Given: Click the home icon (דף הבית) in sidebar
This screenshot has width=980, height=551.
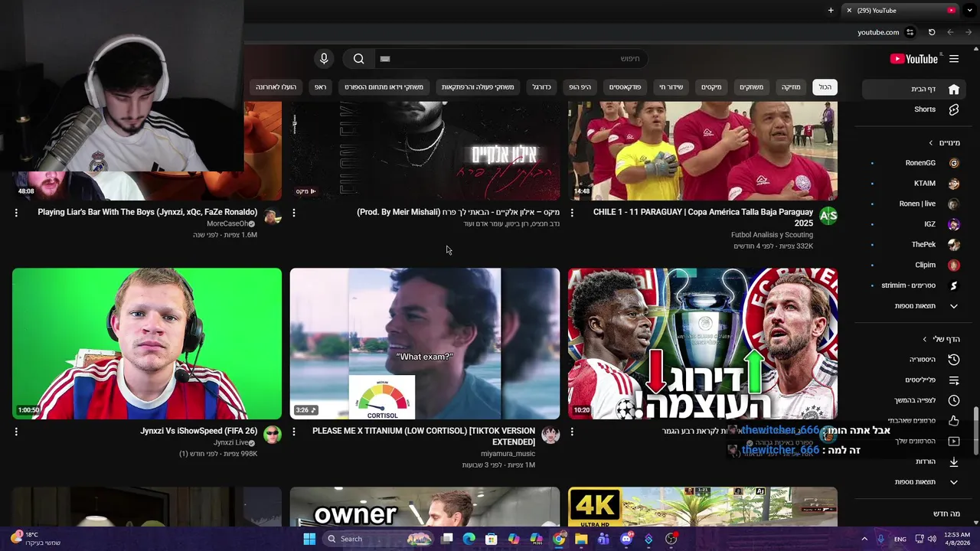Looking at the screenshot, I should pos(954,89).
